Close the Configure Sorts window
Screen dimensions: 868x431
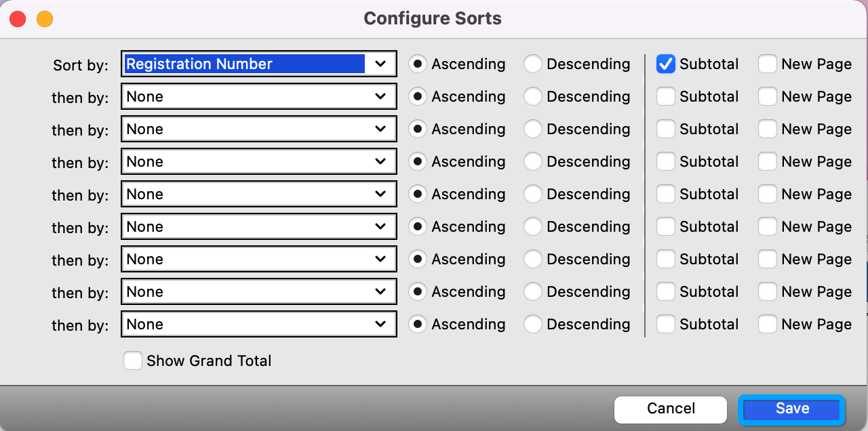point(18,19)
